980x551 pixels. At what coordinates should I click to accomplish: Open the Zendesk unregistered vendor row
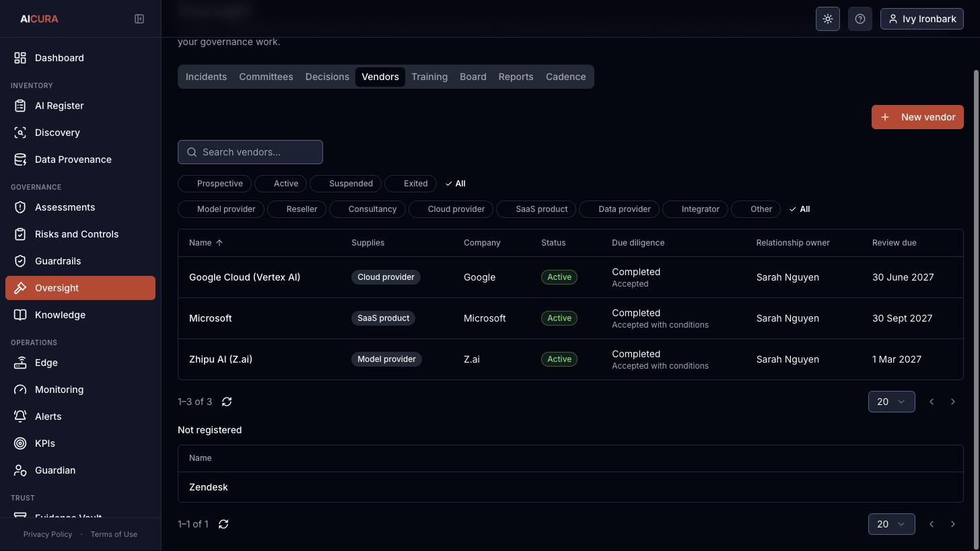tap(571, 487)
